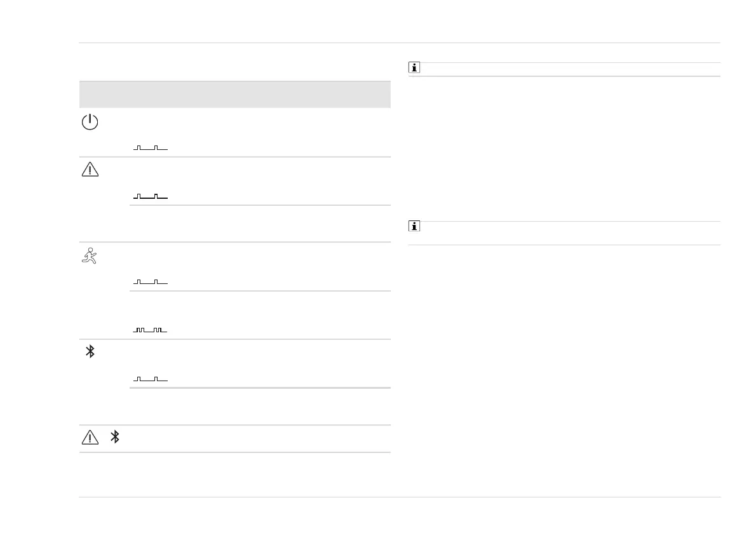Select the double-pulse pattern in the running section
Viewport: 756px width, 533px height.
coord(151,330)
